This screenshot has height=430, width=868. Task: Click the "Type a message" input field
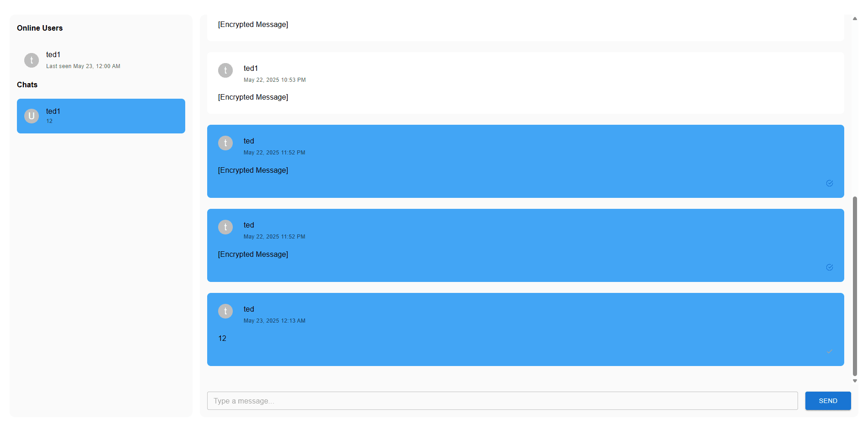click(x=502, y=401)
